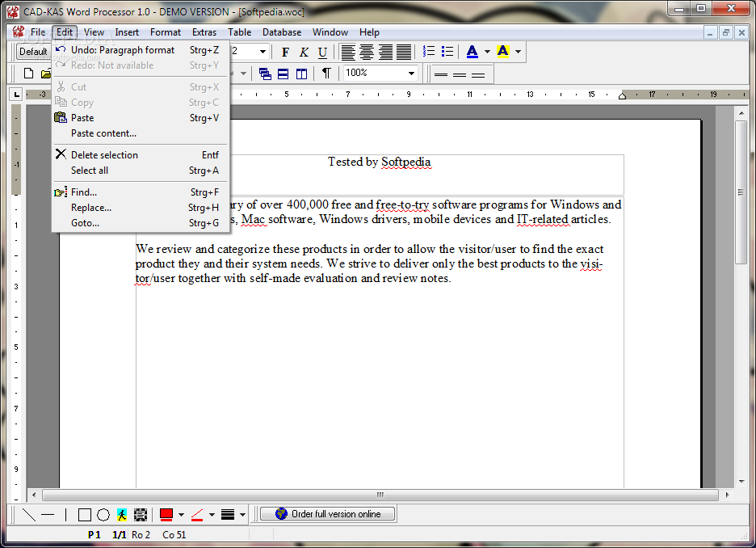This screenshot has height=548, width=756.
Task: Apply center paragraph alignment
Action: (367, 52)
